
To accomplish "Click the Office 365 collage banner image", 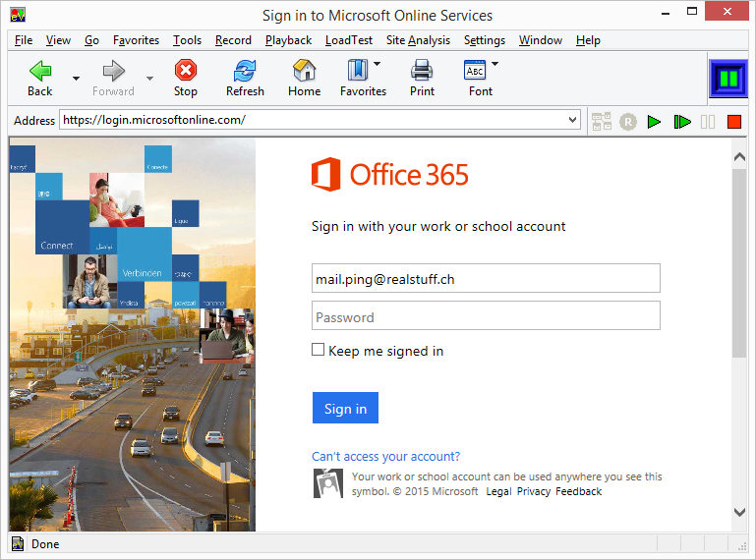I will click(x=133, y=335).
